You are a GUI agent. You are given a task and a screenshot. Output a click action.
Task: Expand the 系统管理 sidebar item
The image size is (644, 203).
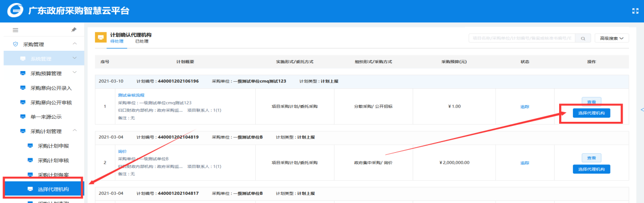[x=75, y=59]
